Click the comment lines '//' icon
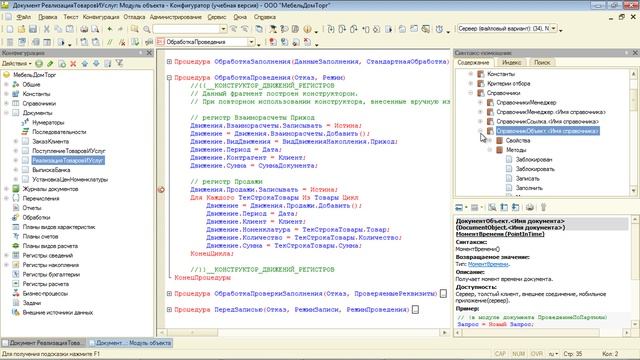This screenshot has height=360, width=640. [110, 42]
